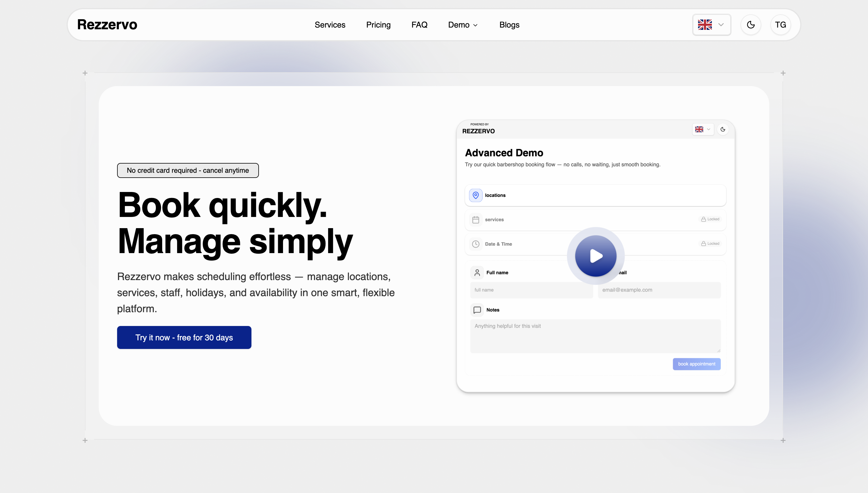Click the person icon beside Full name
Screen dimensions: 868x493
click(x=477, y=273)
